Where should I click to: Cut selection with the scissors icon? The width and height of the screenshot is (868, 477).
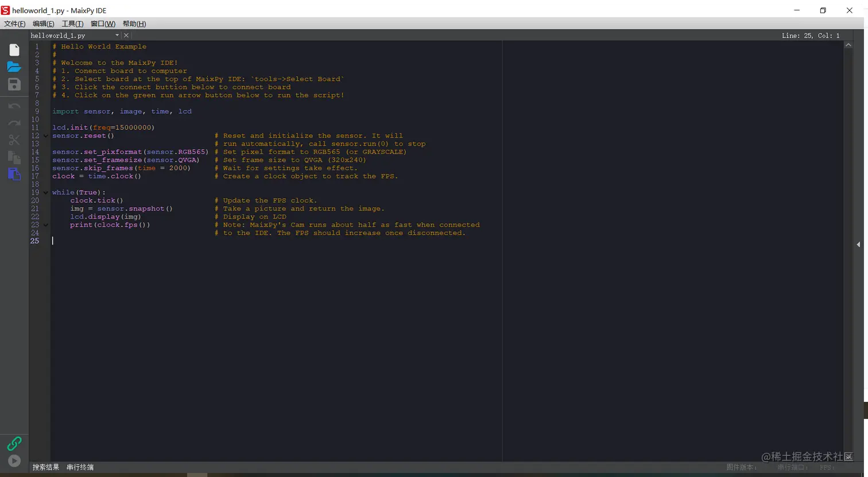[x=14, y=139]
